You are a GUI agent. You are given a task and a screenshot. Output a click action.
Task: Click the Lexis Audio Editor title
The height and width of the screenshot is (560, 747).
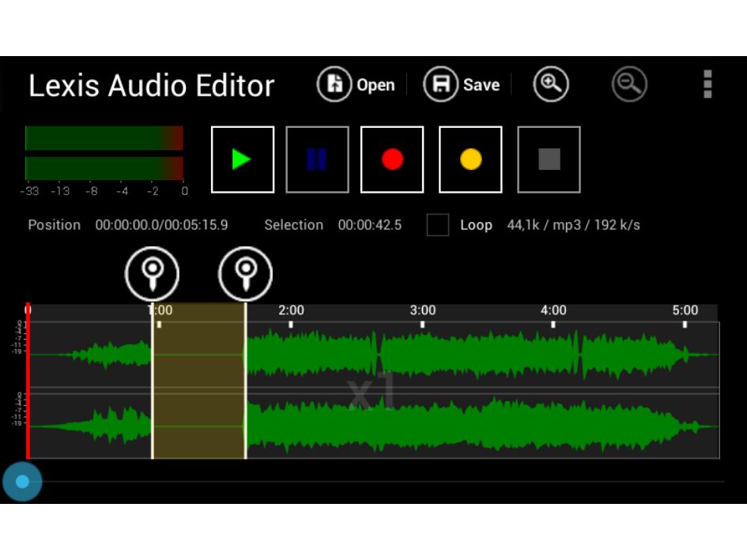(x=152, y=86)
